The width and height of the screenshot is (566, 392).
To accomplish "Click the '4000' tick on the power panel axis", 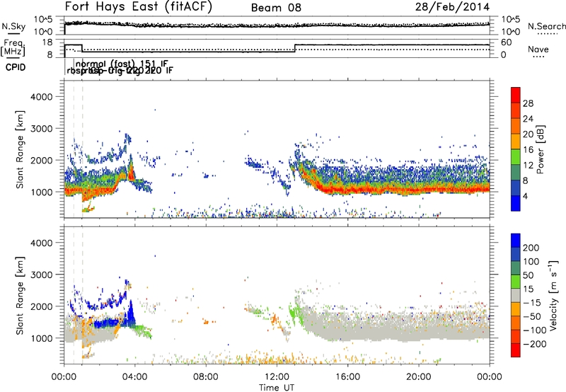I will [41, 97].
